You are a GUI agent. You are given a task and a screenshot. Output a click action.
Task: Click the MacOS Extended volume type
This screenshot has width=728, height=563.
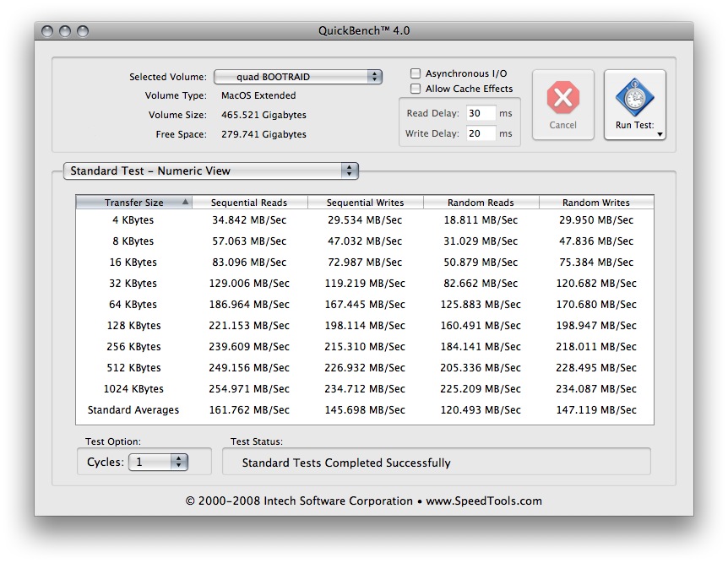pos(258,95)
